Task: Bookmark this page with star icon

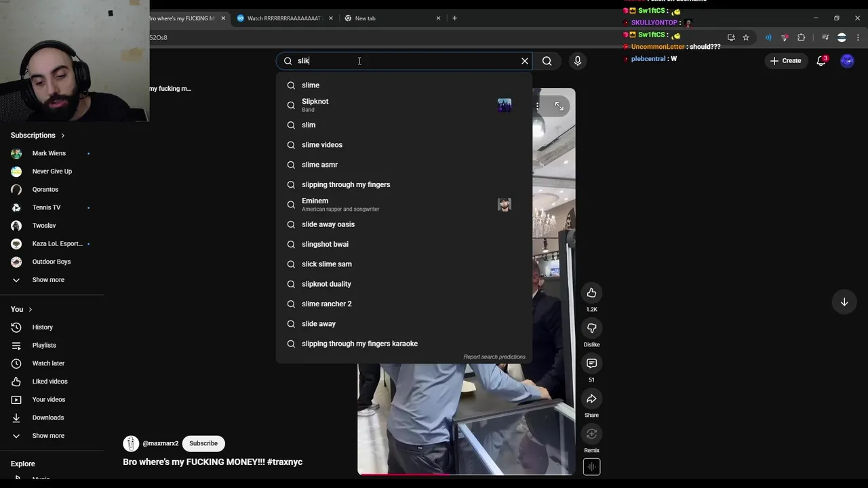Action: coord(746,37)
